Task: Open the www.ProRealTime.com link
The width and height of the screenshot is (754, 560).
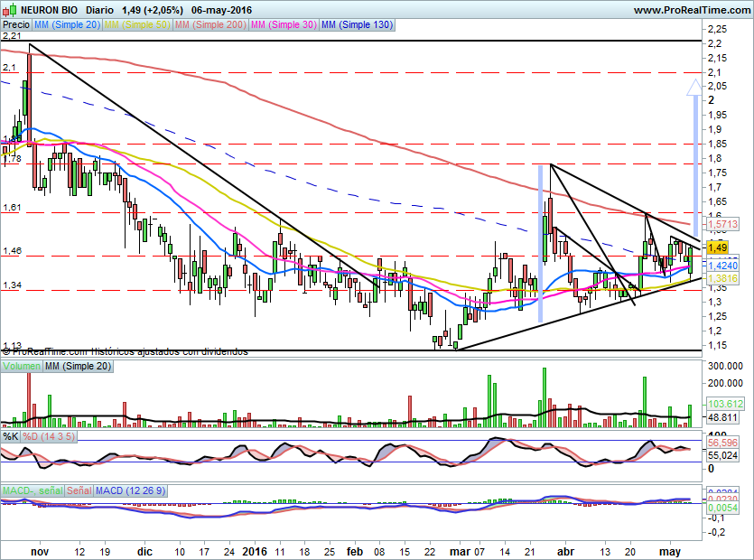Action: tap(691, 10)
